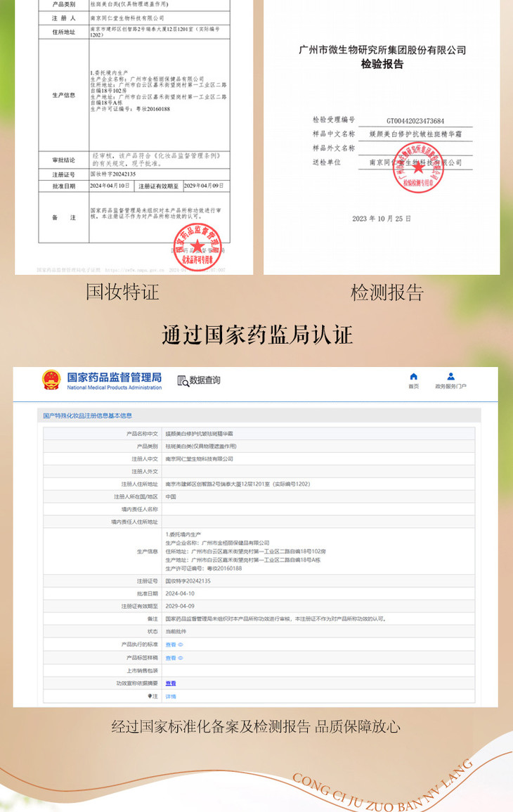View 查看 link for 产品标签样稿
Viewport: 513px width, 812px height.
[x=170, y=658]
